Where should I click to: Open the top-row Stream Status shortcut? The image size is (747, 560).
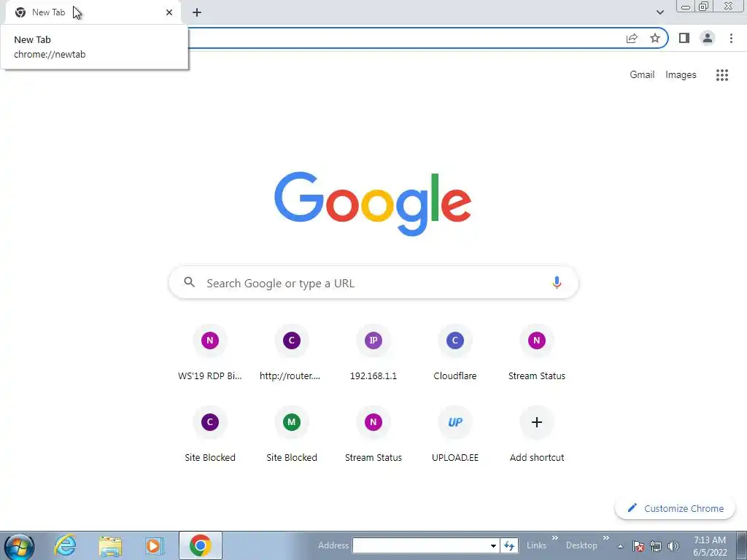(x=537, y=352)
